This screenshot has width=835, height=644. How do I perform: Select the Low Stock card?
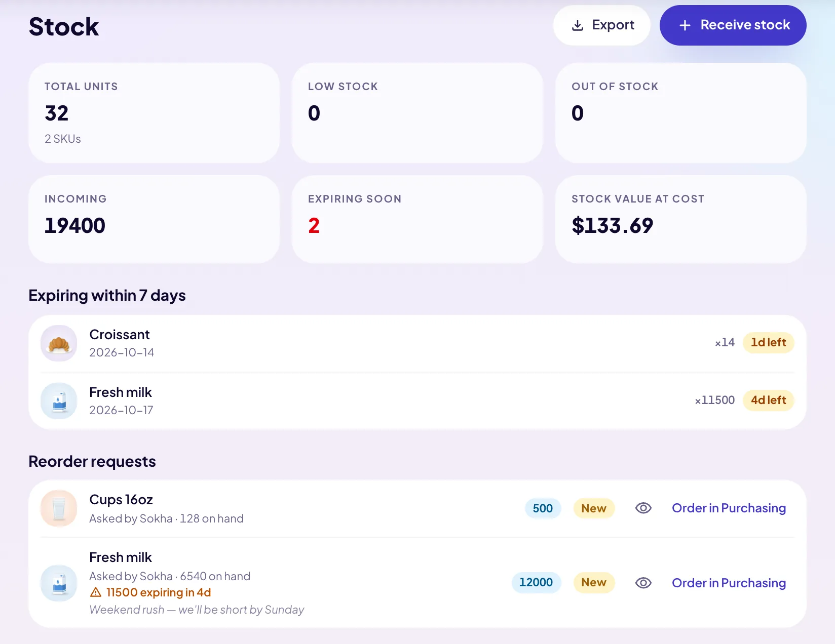tap(417, 113)
